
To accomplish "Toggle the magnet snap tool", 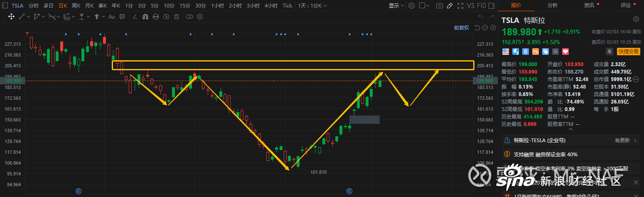I will pyautogui.click(x=145, y=17).
